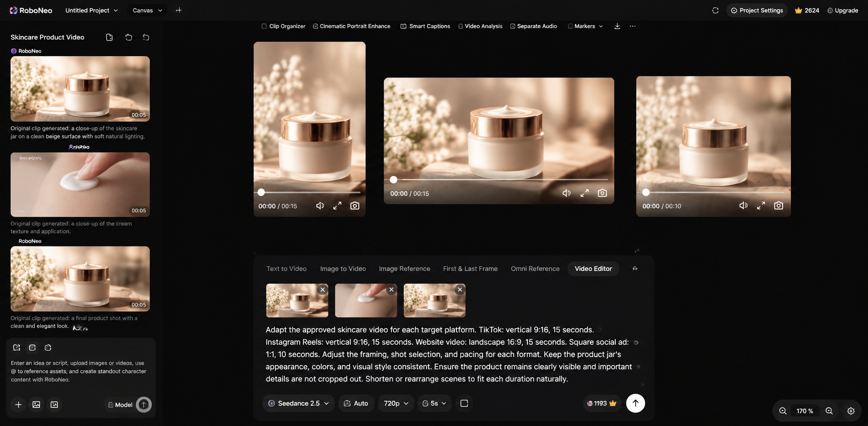The height and width of the screenshot is (426, 868).
Task: Open the cream texture clip in sidebar
Action: (80, 185)
